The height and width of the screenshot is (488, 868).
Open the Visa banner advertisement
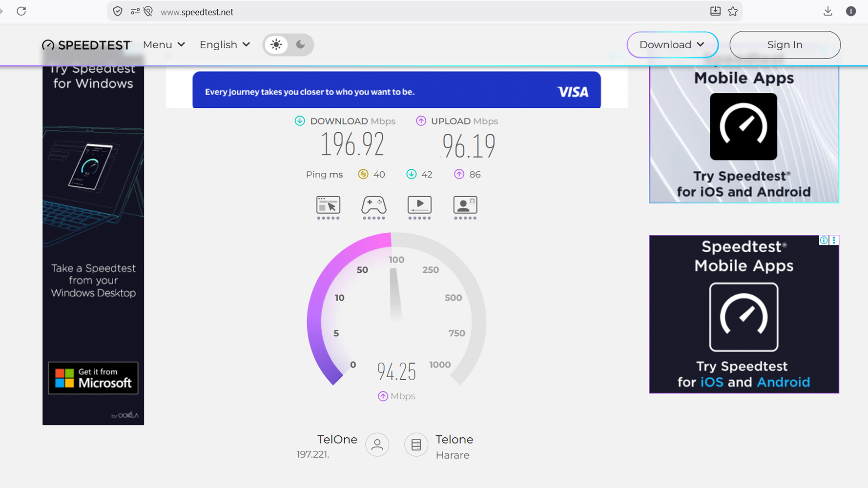click(x=396, y=90)
